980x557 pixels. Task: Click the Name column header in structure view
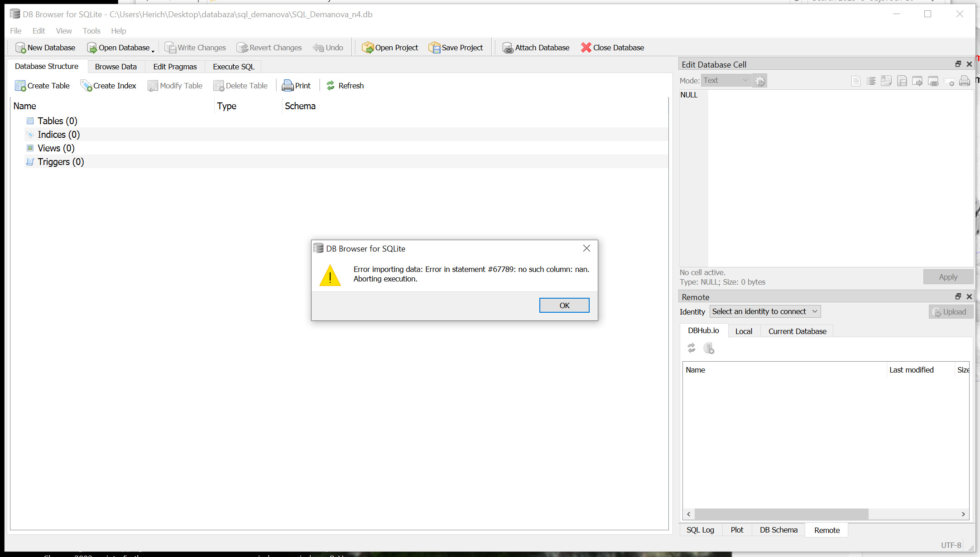[x=112, y=106]
